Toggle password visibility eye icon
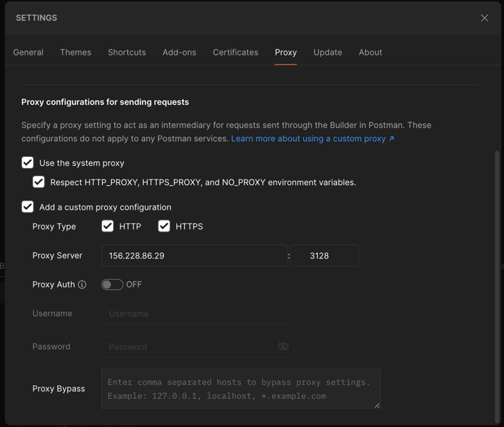This screenshot has width=504, height=427. point(283,347)
